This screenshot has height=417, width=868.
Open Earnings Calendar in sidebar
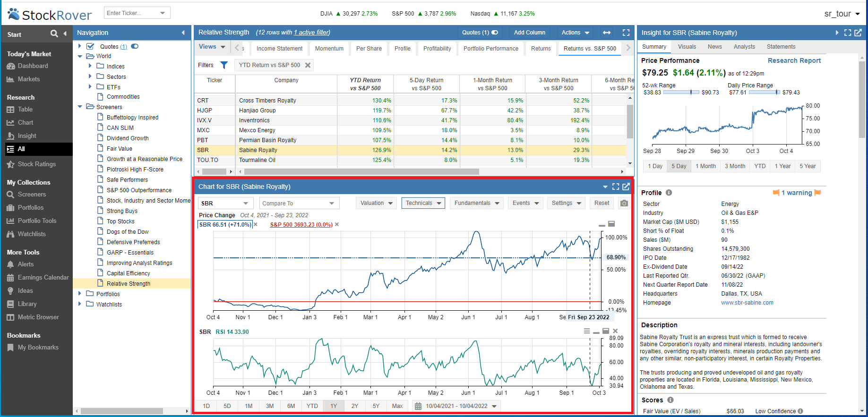pyautogui.click(x=43, y=278)
